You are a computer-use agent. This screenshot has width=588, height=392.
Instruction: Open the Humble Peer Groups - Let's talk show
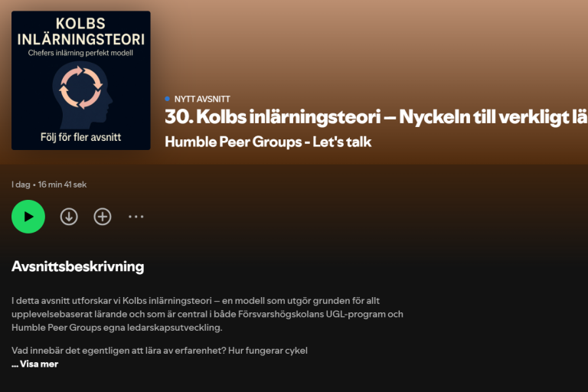(x=268, y=142)
